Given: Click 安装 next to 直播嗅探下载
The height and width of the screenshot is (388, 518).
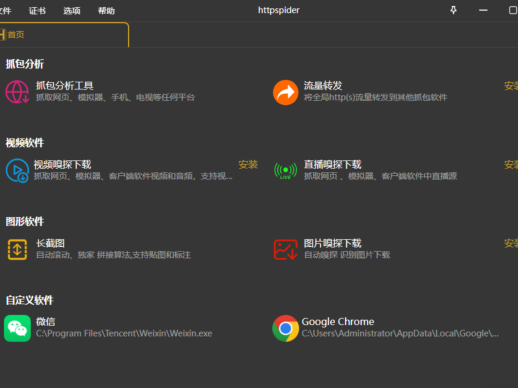Looking at the screenshot, I should point(511,165).
